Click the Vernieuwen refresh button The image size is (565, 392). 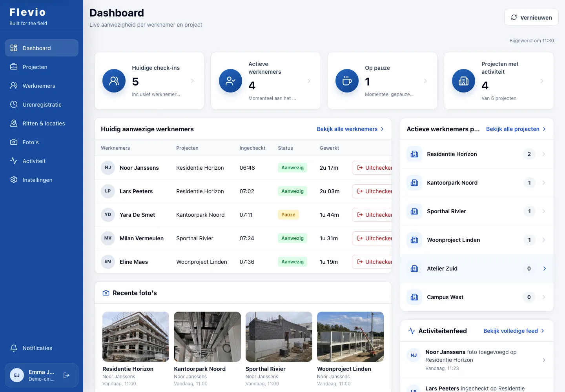tap(531, 17)
